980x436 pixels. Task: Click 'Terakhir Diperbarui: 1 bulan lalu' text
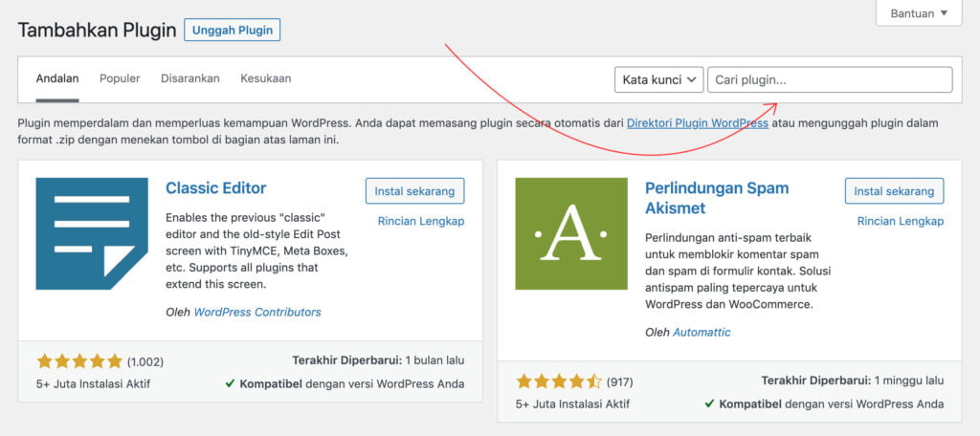pos(378,360)
